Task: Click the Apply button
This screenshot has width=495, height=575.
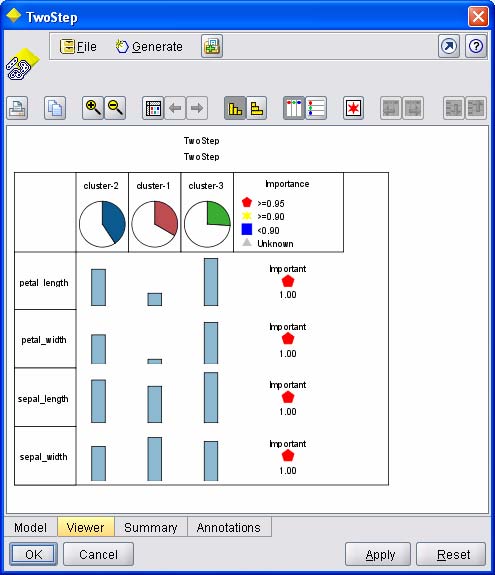Action: [378, 554]
